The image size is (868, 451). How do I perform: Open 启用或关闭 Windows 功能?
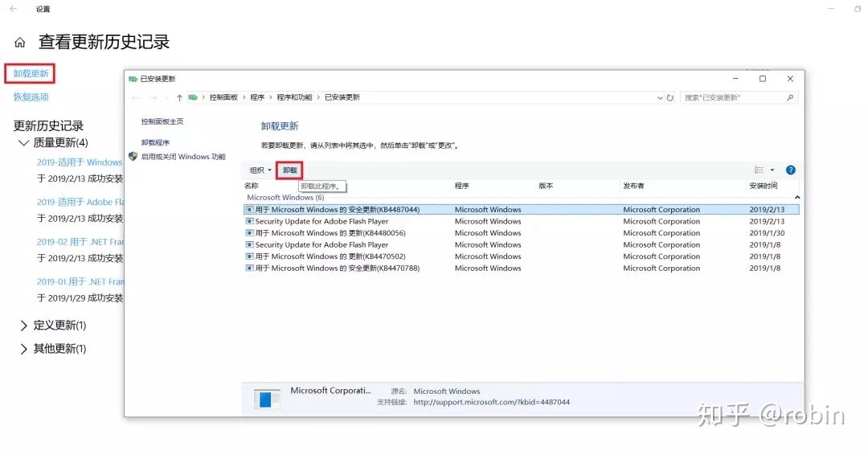pyautogui.click(x=183, y=157)
